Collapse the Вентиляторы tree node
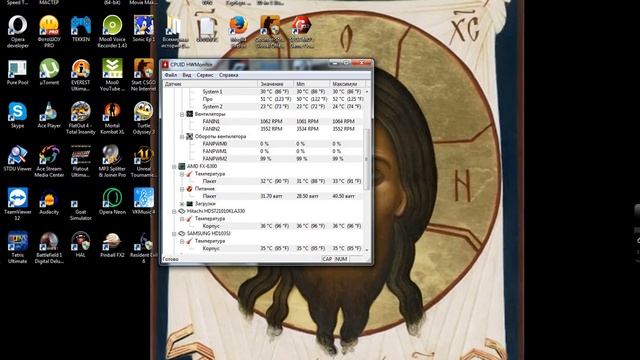 pos(182,114)
